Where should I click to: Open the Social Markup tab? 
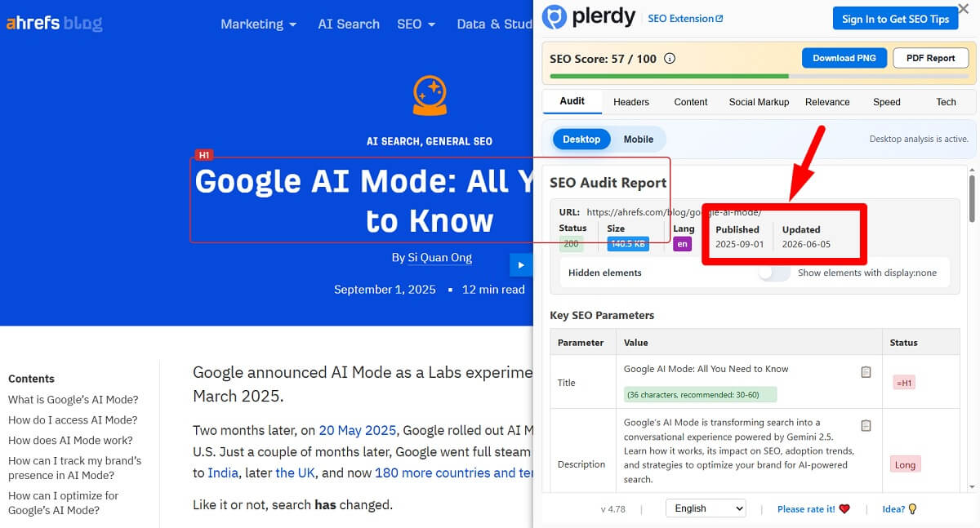click(x=759, y=102)
